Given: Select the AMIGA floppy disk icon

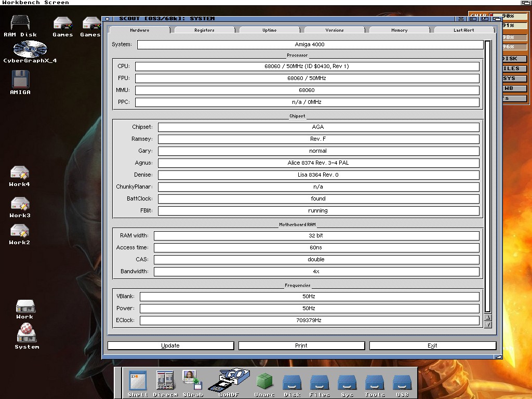Looking at the screenshot, I should click(20, 82).
